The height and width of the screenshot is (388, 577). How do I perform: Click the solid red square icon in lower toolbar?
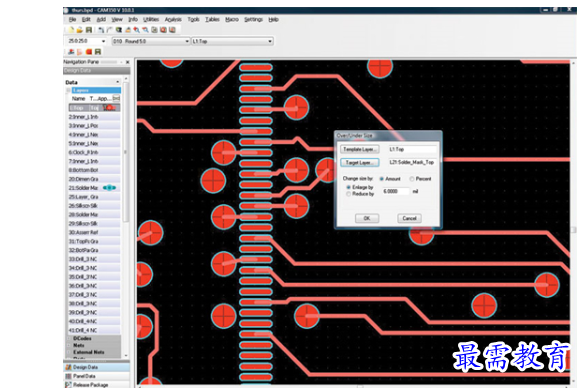tap(89, 52)
